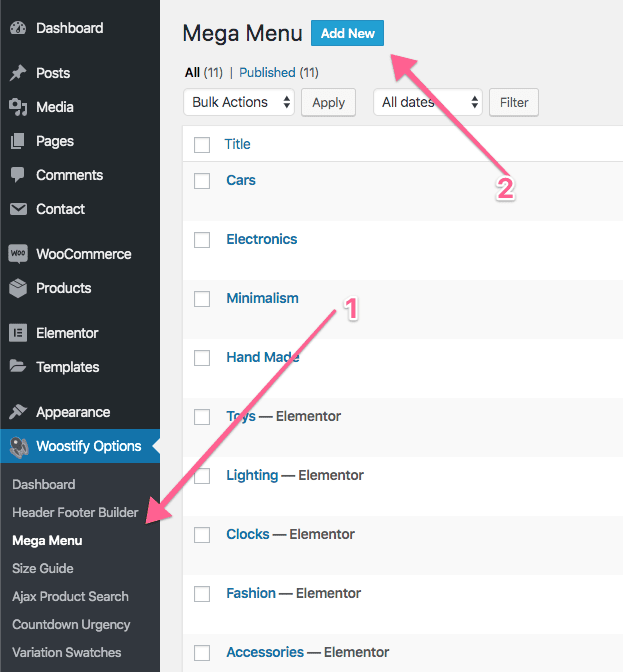
Task: Click the Add New button
Action: click(347, 33)
